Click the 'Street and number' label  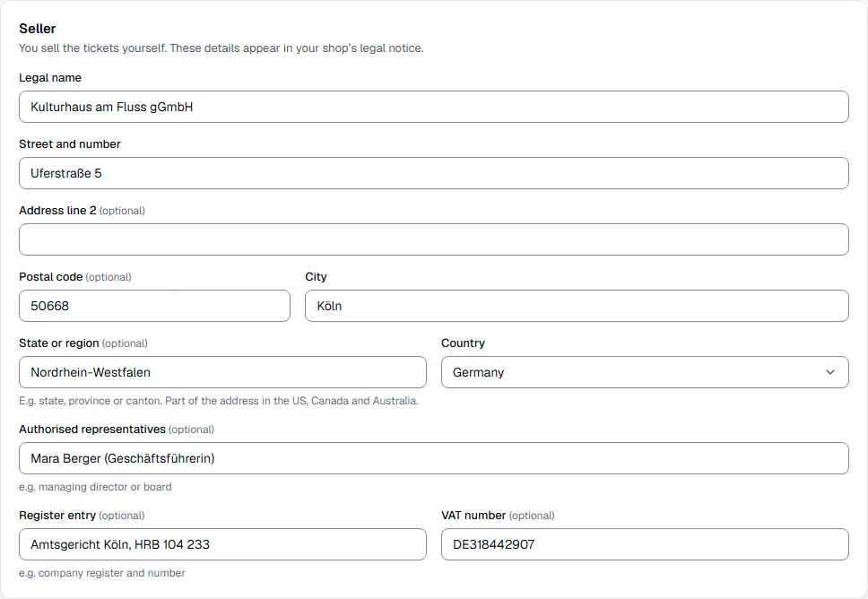pos(70,144)
